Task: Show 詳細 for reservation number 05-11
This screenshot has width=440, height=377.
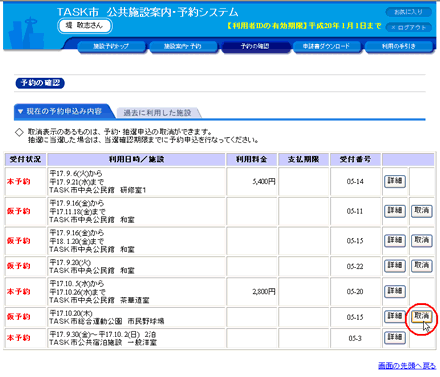Action: [395, 211]
